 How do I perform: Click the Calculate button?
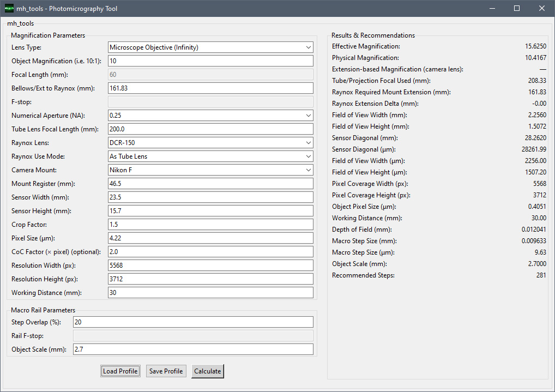207,371
